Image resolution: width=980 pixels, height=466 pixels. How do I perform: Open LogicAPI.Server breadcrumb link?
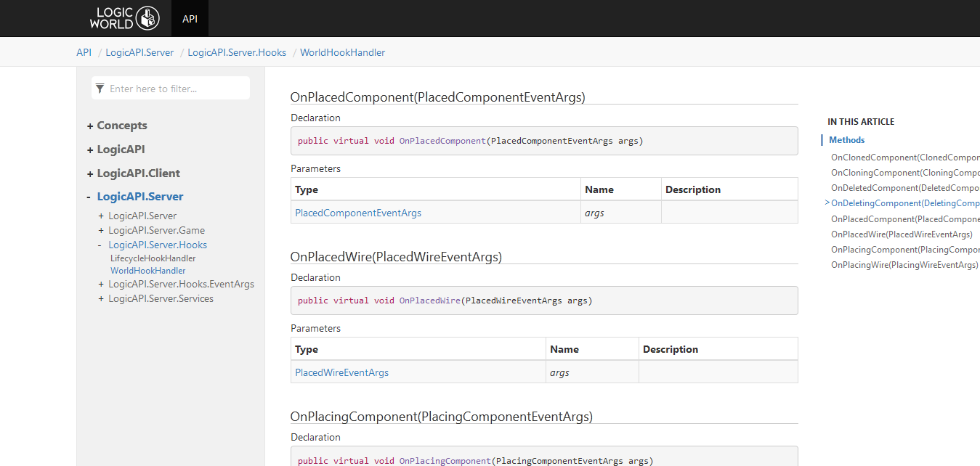tap(139, 52)
